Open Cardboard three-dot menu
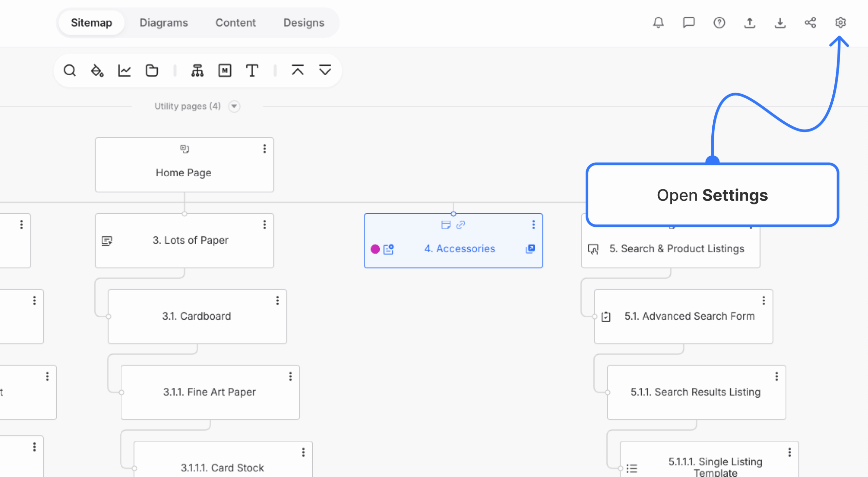Viewport: 868px width, 477px height. coord(277,300)
